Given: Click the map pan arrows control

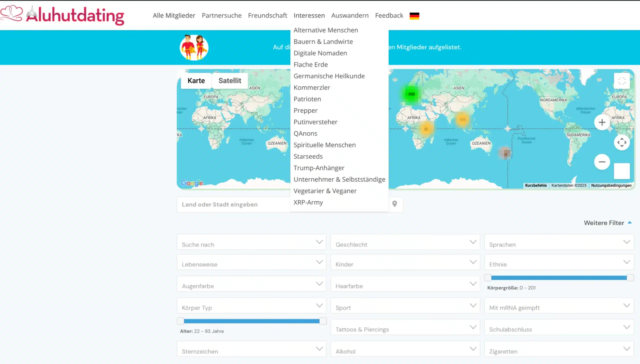Looking at the screenshot, I should [x=622, y=142].
